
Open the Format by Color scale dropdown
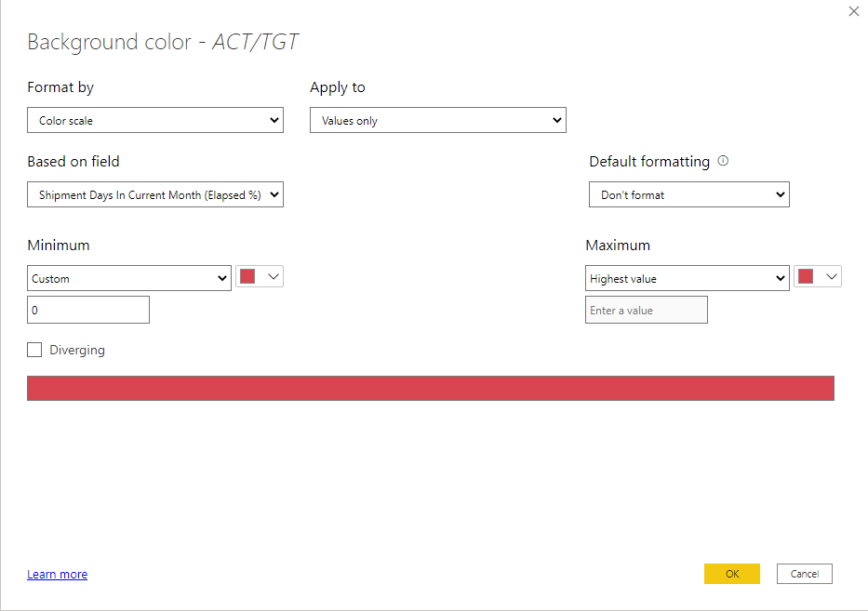point(155,120)
